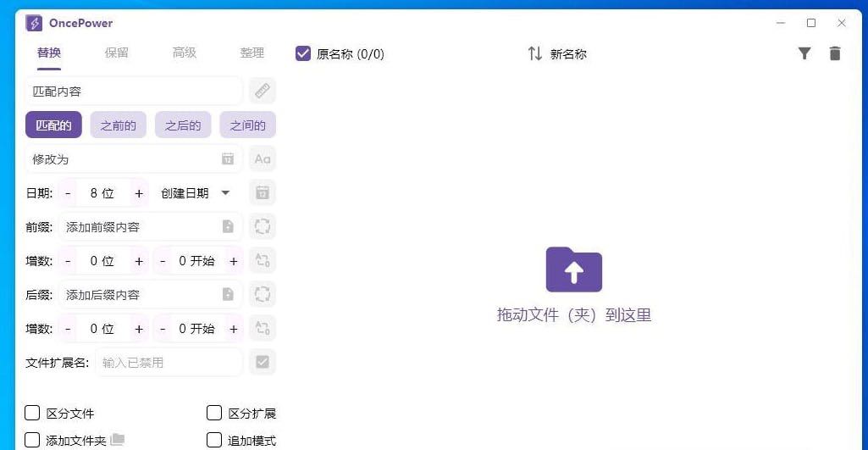This screenshot has height=450, width=868.
Task: Click the calendar icon inside 修改为 field
Action: [228, 158]
